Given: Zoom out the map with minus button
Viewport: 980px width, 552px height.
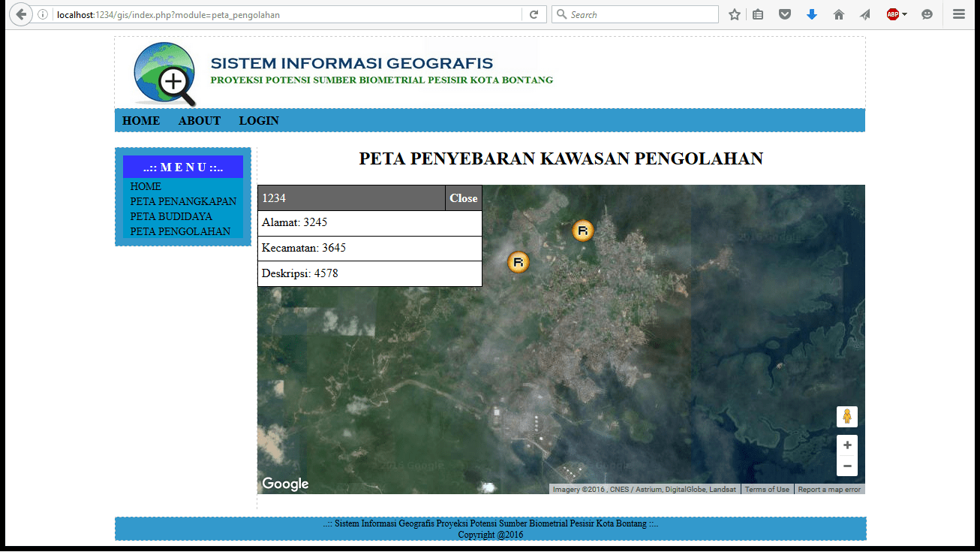Looking at the screenshot, I should click(847, 466).
